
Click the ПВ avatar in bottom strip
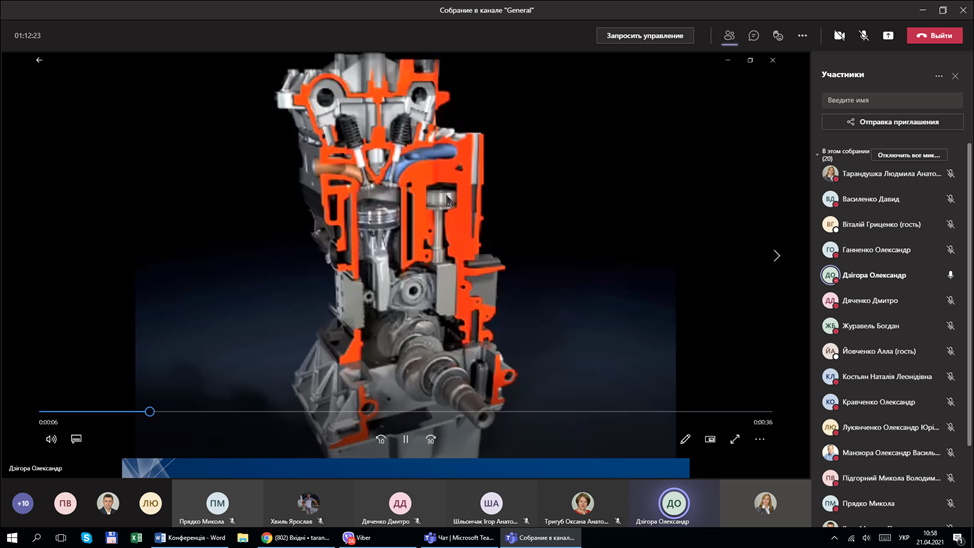coord(65,503)
